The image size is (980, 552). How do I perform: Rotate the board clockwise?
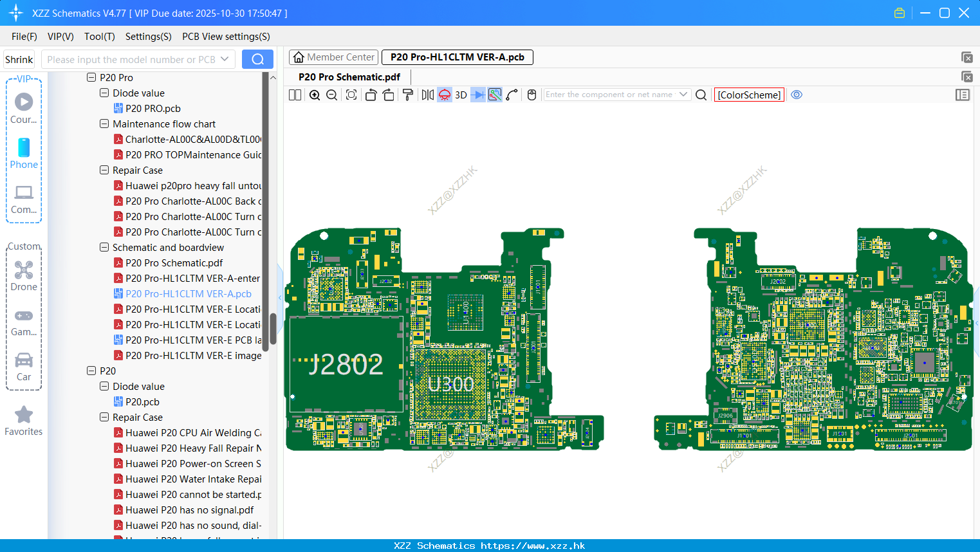pyautogui.click(x=388, y=95)
